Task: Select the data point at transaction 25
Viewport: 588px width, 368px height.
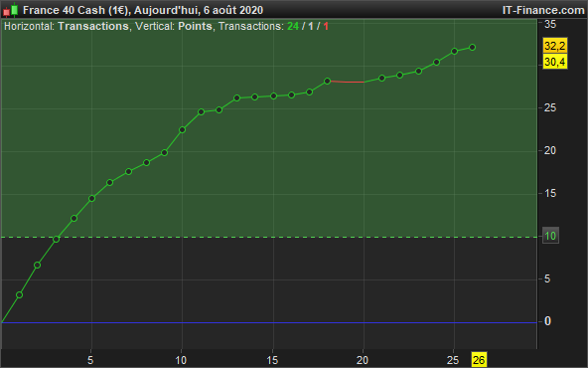Action: [x=454, y=51]
